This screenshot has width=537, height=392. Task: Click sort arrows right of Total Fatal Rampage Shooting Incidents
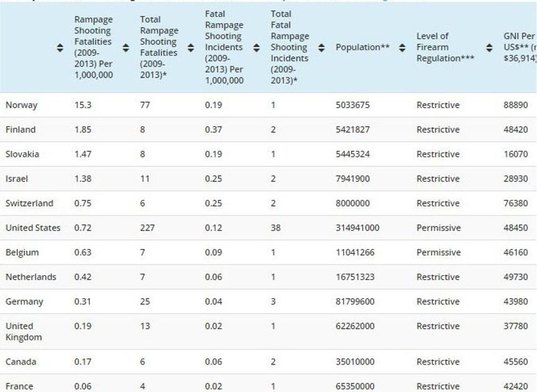pos(322,48)
